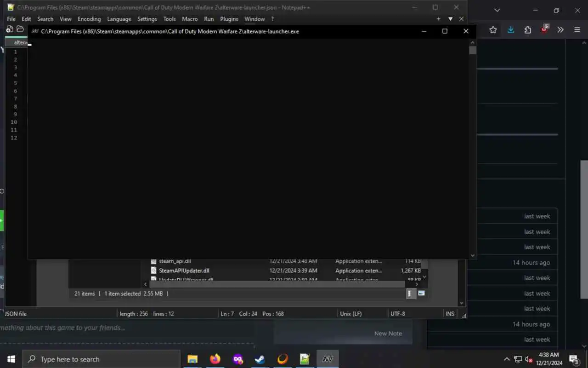Click the plus icon in Notepad++ menu bar
This screenshot has width=588, height=368.
point(439,19)
